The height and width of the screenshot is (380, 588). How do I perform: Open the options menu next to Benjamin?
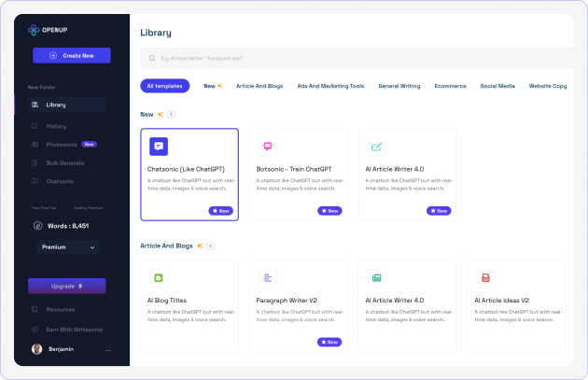point(108,349)
